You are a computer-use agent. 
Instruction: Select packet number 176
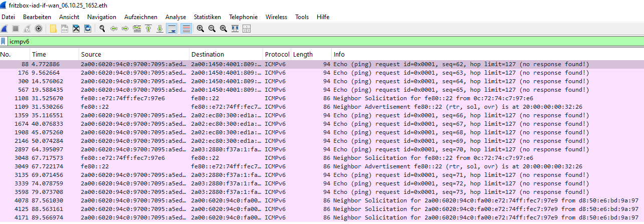coord(322,73)
